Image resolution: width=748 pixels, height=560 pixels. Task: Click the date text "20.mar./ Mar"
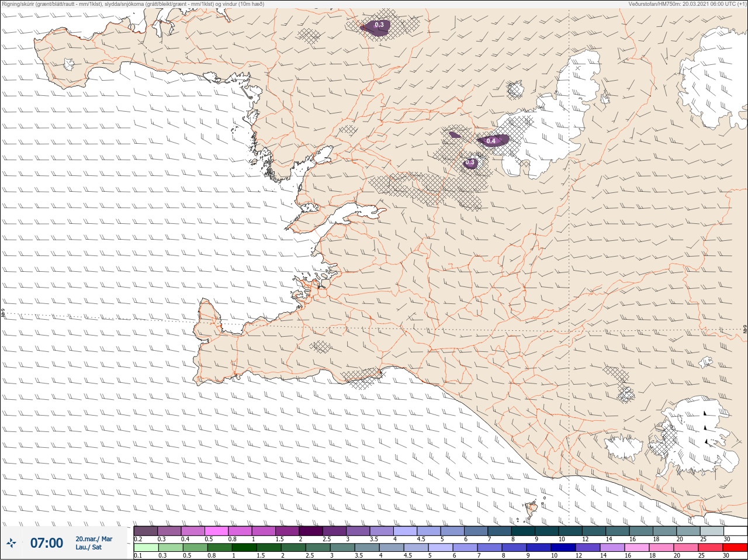[x=94, y=539]
